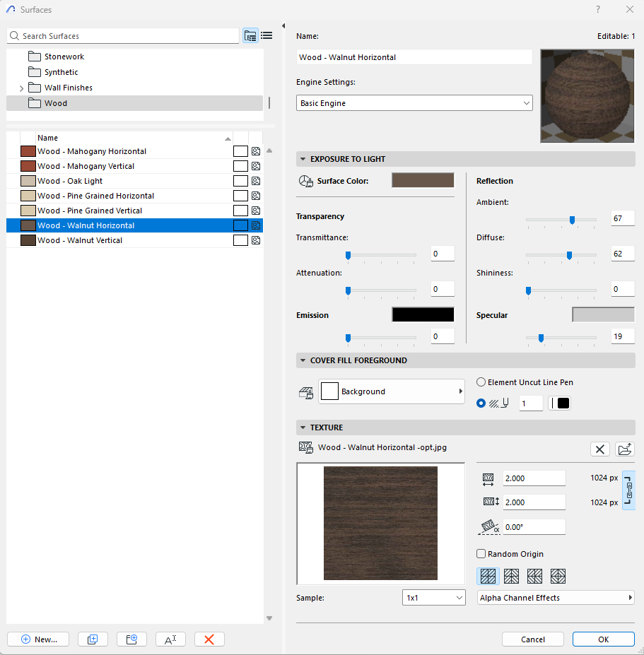Click the duplicate surface icon button
This screenshot has width=644, height=655.
(x=93, y=639)
